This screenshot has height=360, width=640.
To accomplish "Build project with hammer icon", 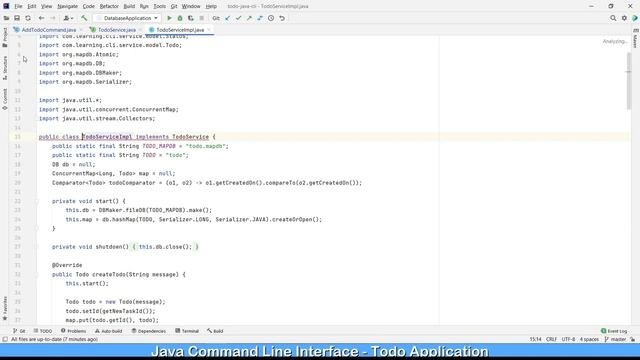I will click(84, 18).
